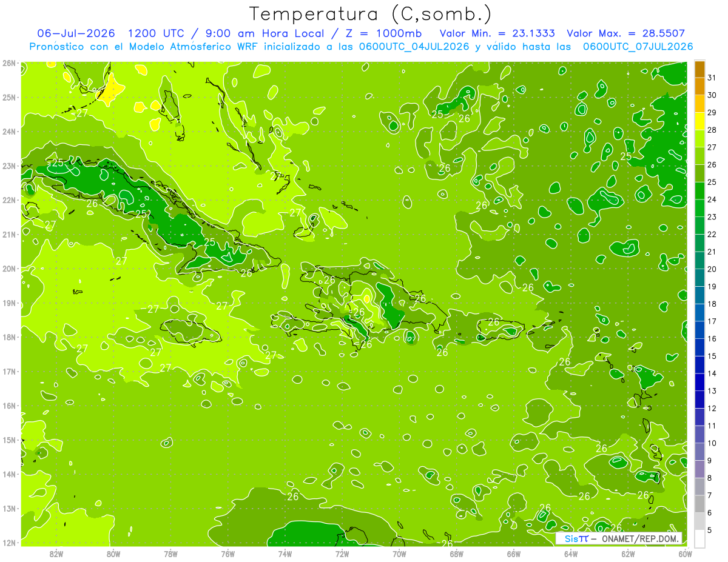Click the 64W longitude axis label
This screenshot has height=562, width=728.
[571, 554]
